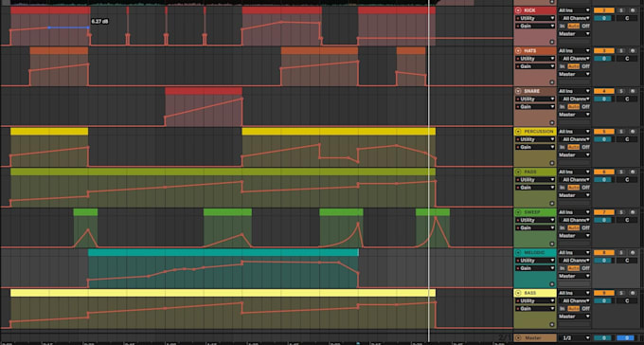Collapse the HATS track unfold arrow
The width and height of the screenshot is (644, 345).
518,50
